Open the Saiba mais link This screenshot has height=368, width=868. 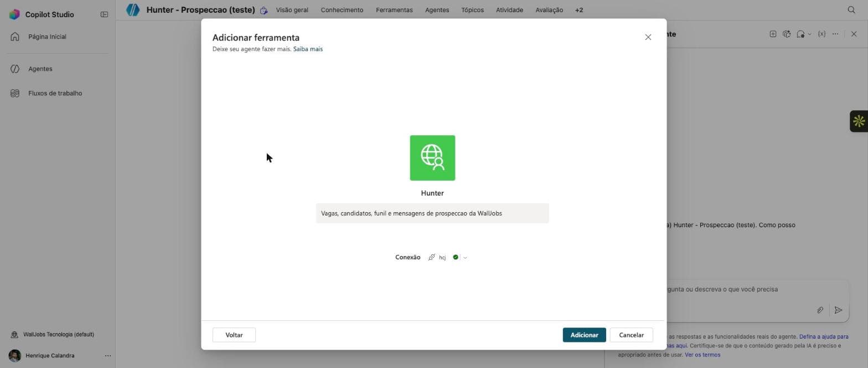(x=308, y=49)
